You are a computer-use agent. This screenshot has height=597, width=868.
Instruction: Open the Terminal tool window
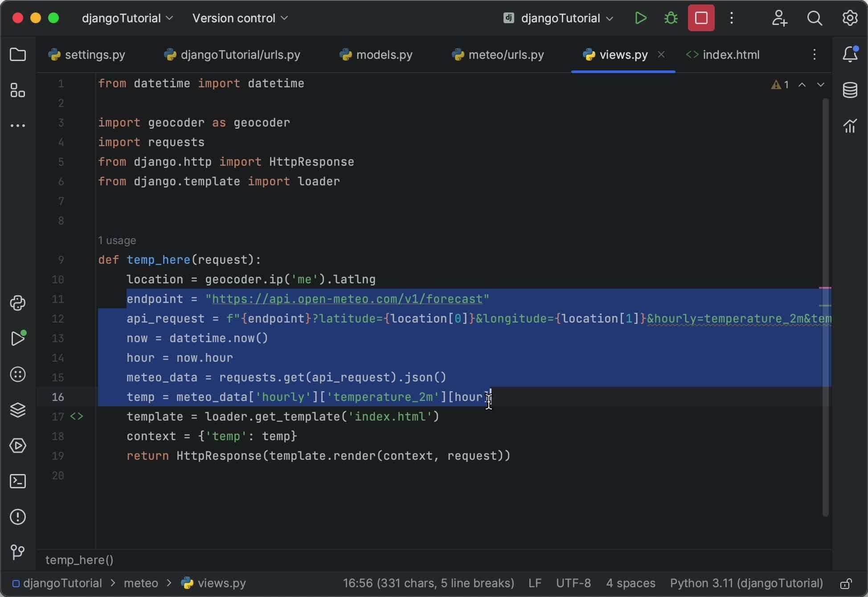18,481
